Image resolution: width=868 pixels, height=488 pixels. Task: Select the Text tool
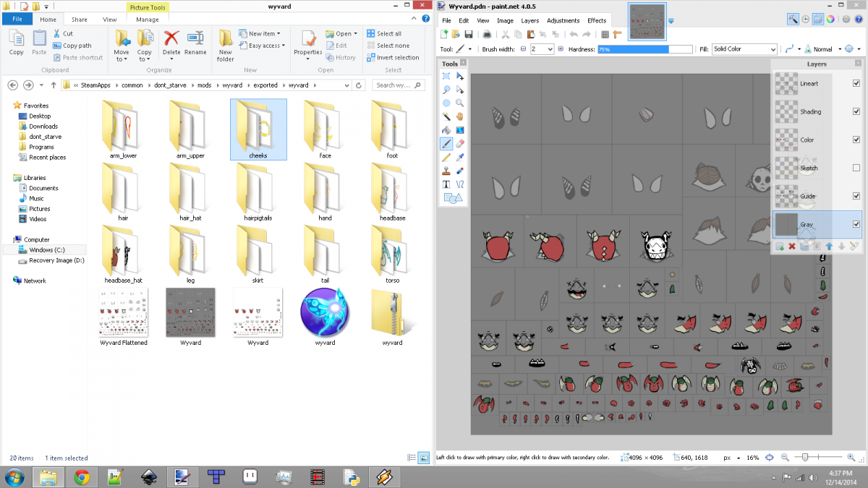pyautogui.click(x=446, y=184)
